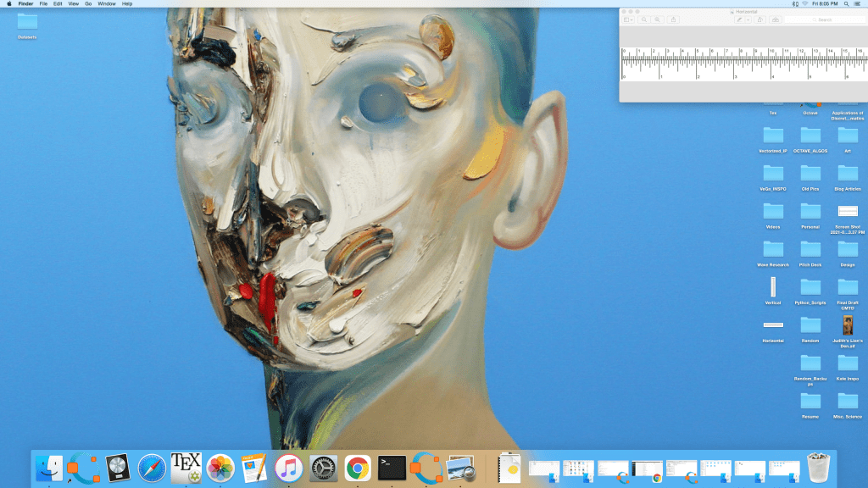Open Google Chrome from the Dock
Viewport: 868px width, 488px height.
[358, 467]
